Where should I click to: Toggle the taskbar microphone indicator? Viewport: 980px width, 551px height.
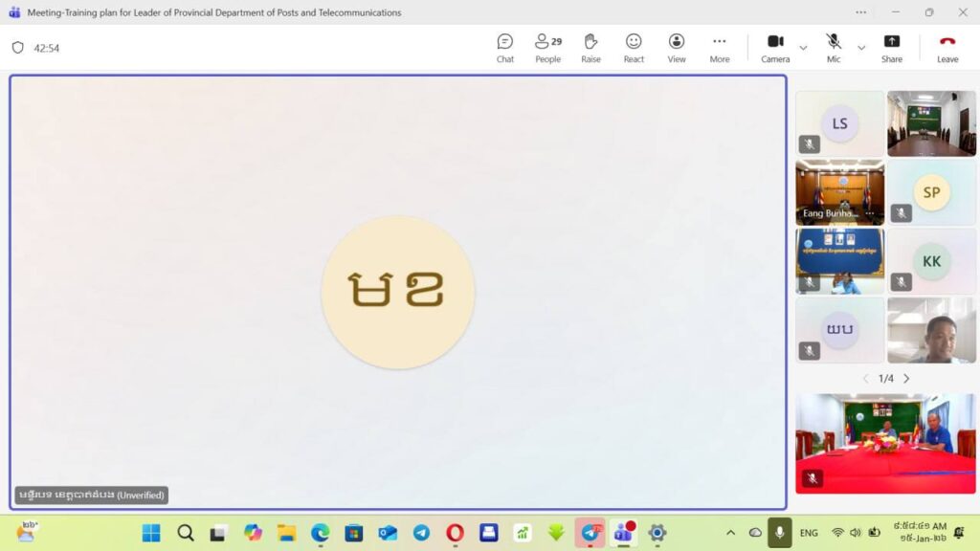pyautogui.click(x=780, y=533)
